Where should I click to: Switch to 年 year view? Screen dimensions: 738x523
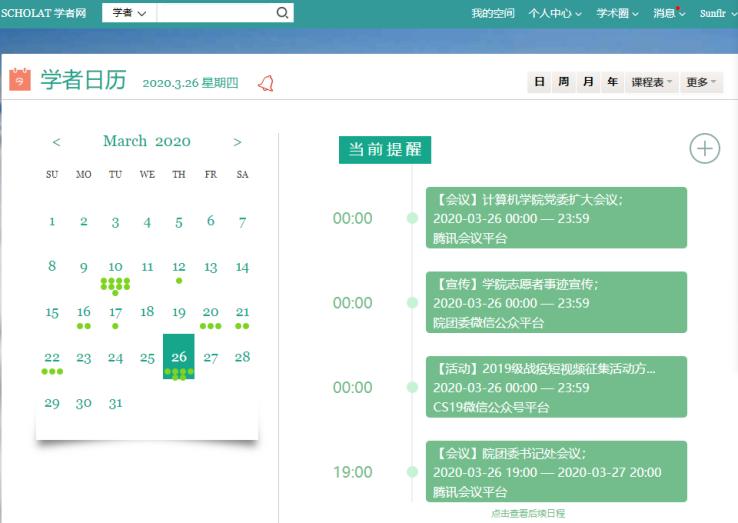[612, 82]
